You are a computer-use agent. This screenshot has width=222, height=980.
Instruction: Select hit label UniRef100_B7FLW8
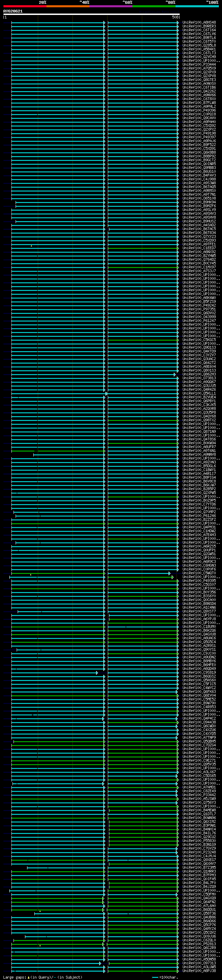pyautogui.click(x=199, y=103)
